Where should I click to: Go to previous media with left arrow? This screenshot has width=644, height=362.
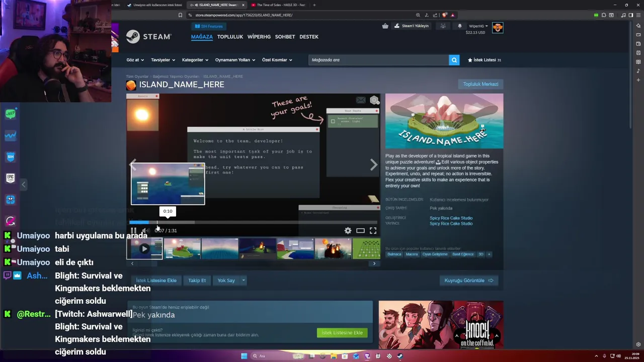coord(133,165)
